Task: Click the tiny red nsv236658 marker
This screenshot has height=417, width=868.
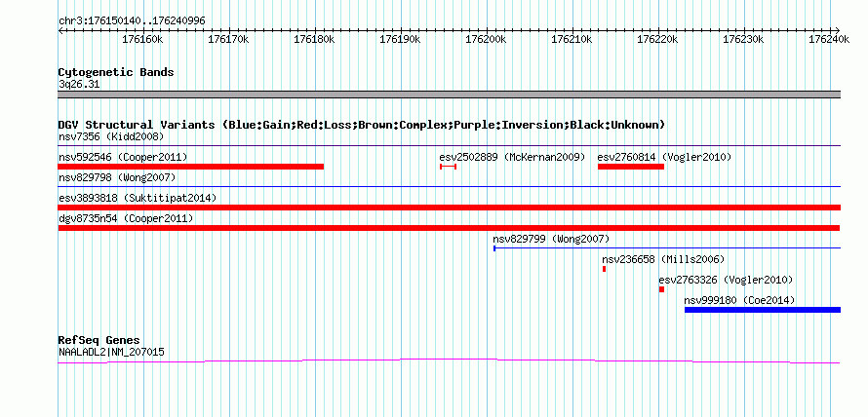Action: click(x=604, y=269)
